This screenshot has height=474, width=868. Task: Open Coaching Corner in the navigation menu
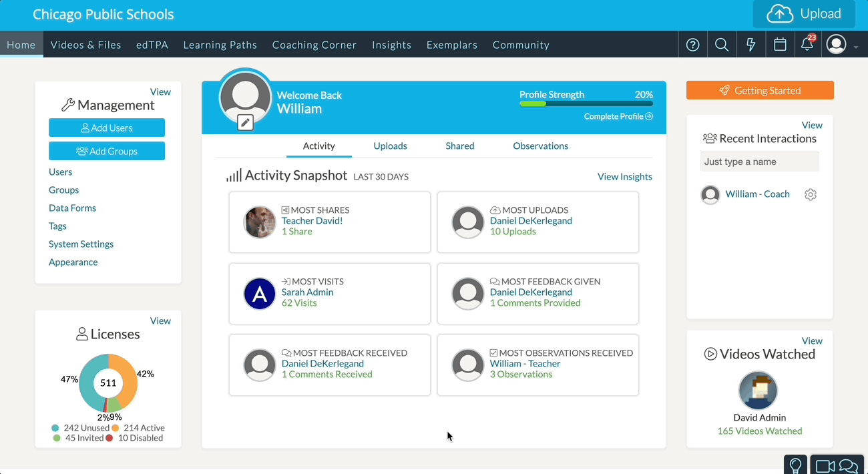(314, 45)
